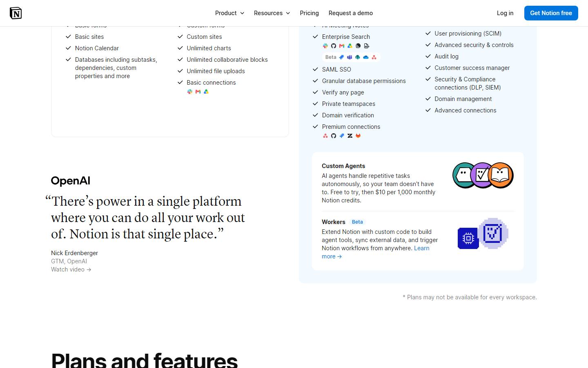Click the Jira icon under Premium connections
The image size is (588, 368).
coord(342,136)
